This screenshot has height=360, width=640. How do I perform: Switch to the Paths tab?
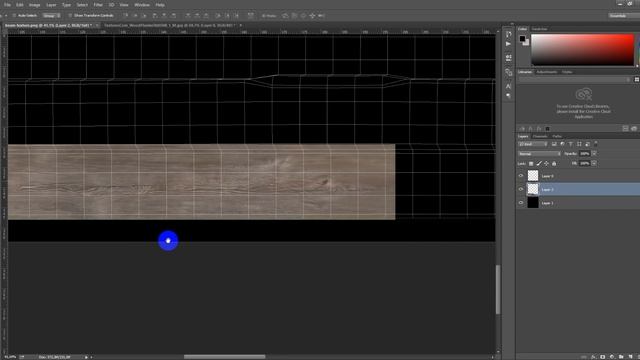[x=557, y=136]
